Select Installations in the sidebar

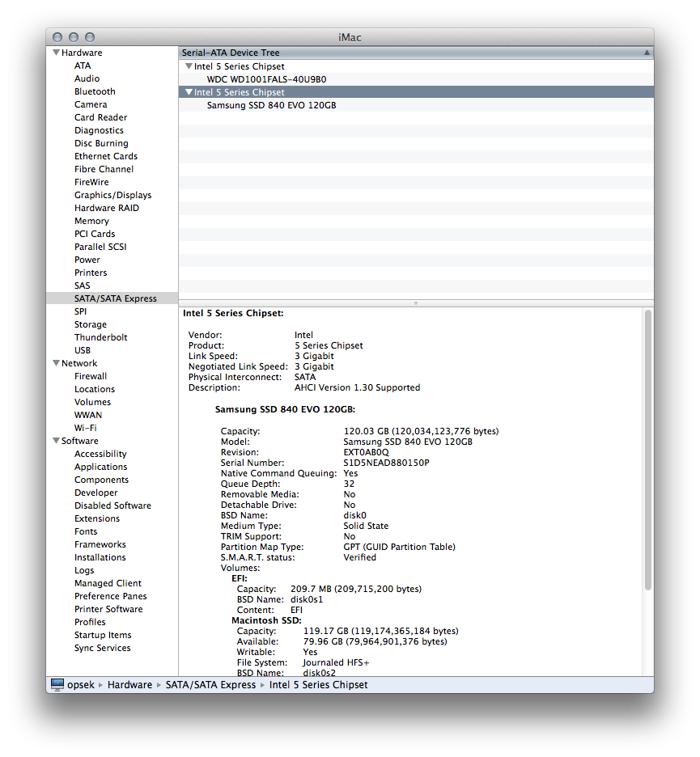tap(100, 557)
